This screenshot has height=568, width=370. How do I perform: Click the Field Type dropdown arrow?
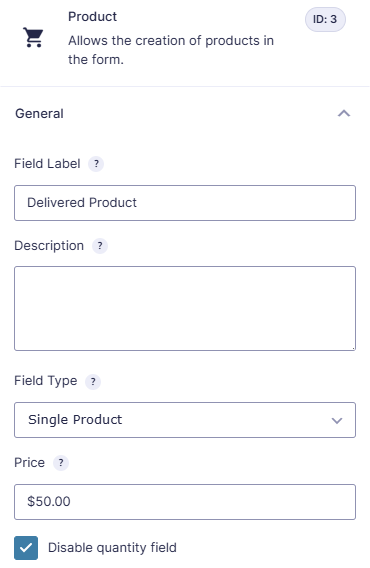(x=337, y=421)
